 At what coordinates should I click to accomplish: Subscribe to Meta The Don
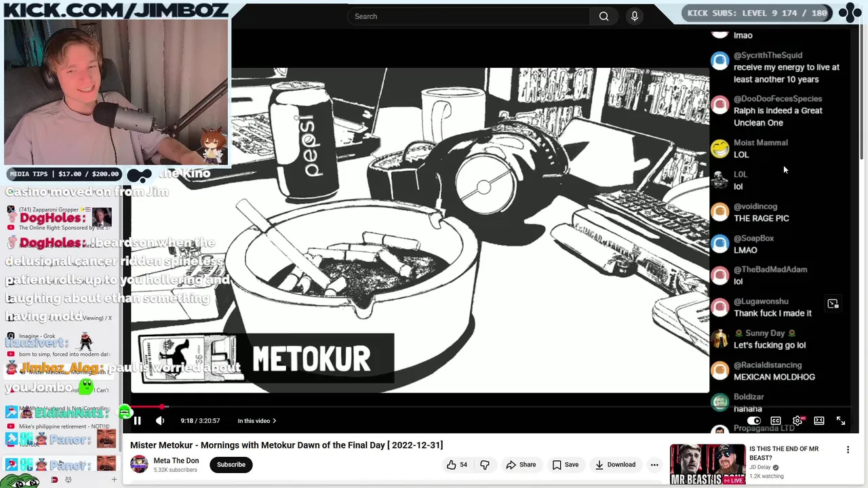[x=231, y=465]
